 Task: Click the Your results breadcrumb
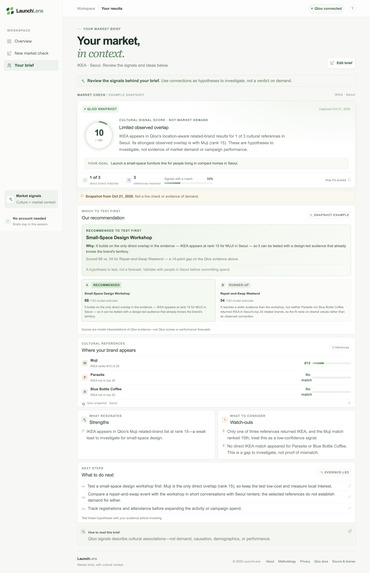(112, 8)
